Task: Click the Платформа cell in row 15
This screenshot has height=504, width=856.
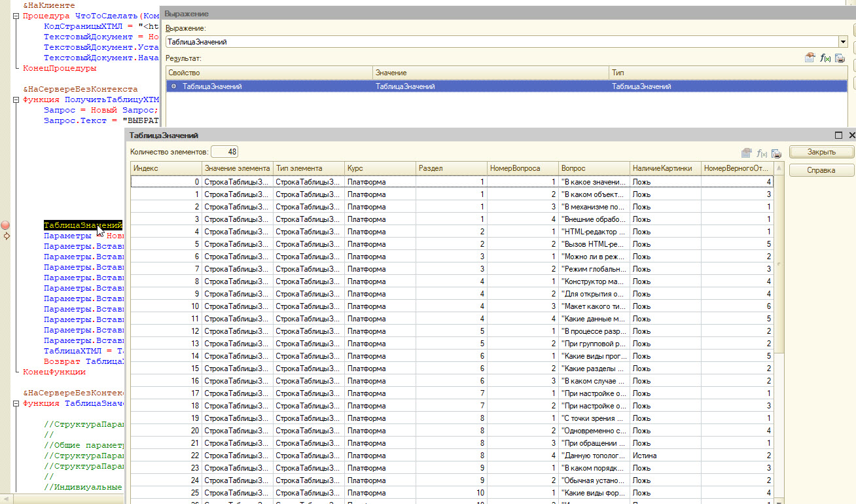Action: pos(380,369)
